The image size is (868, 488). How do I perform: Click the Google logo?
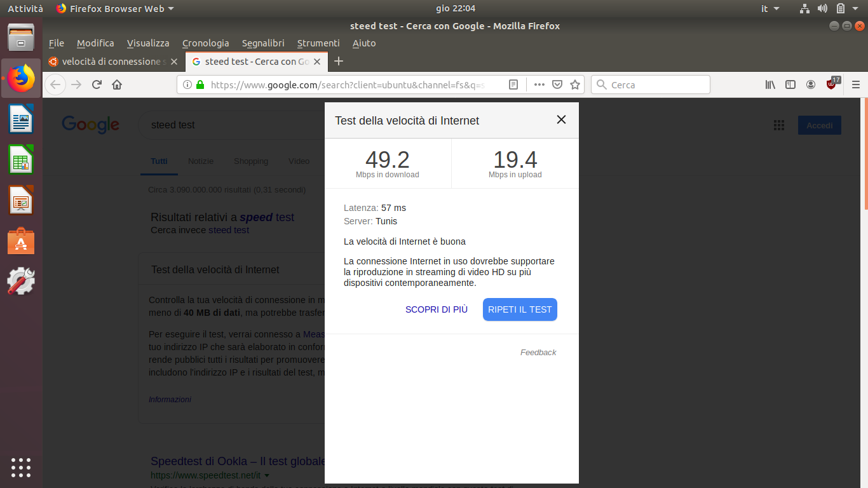90,125
